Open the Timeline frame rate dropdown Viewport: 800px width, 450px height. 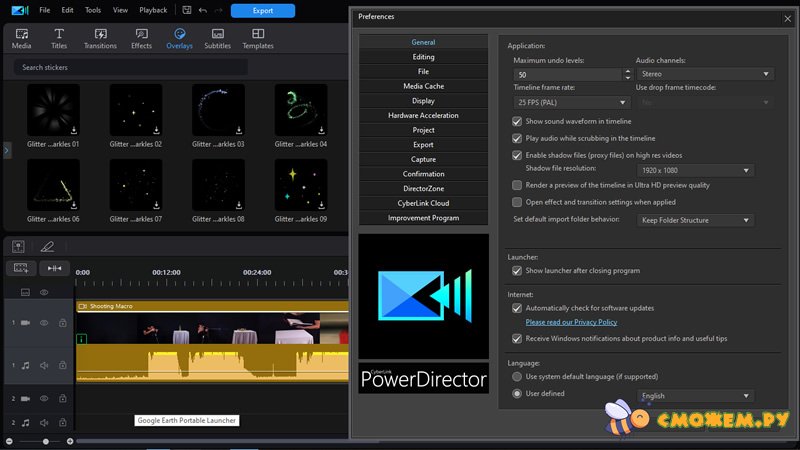point(570,102)
